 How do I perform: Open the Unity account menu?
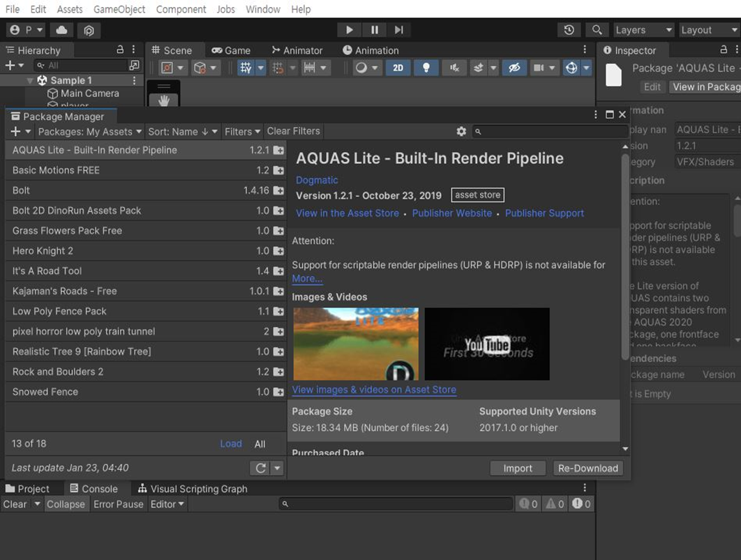[26, 30]
